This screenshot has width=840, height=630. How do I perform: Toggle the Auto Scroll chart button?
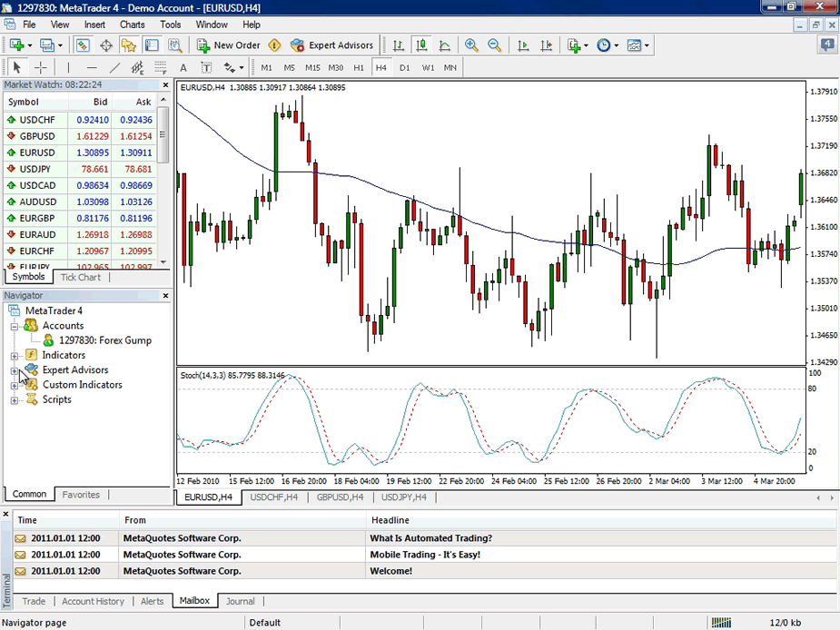coord(523,45)
